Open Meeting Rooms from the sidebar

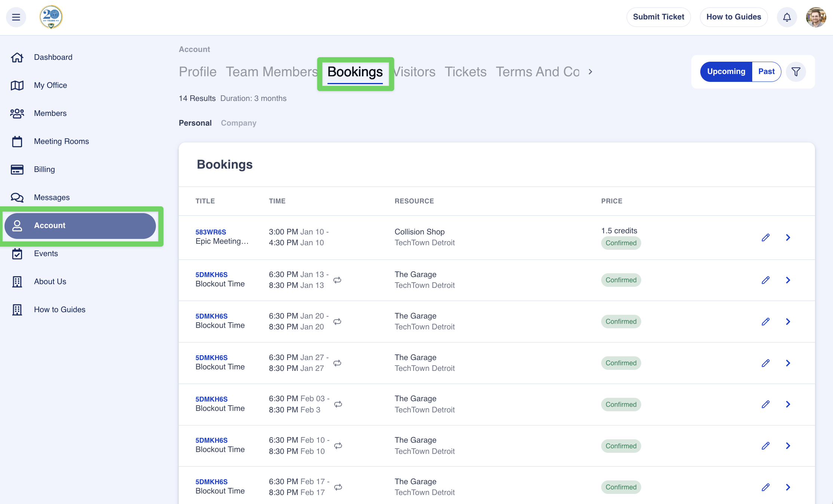(61, 141)
